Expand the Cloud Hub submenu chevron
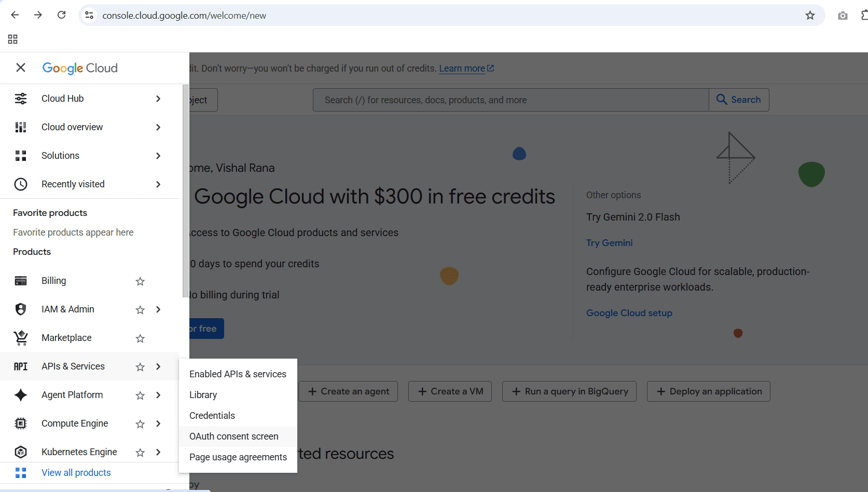Screen dimensions: 868x492 point(158,99)
